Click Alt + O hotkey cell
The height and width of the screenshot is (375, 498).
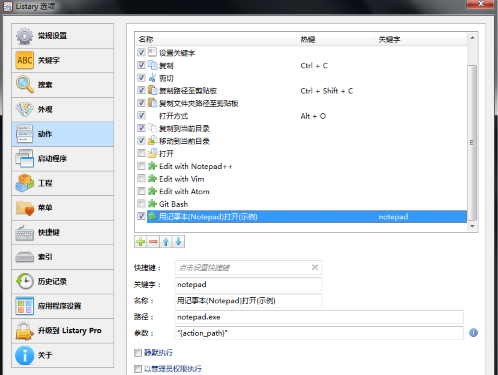coord(313,116)
